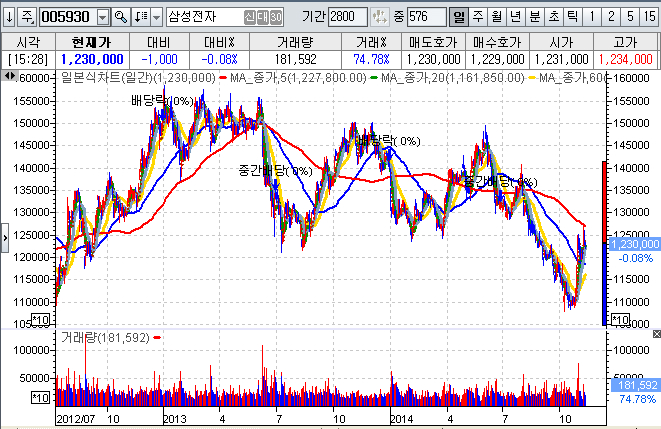Click the 5 interval button
This screenshot has height=429, width=661.
click(x=628, y=17)
